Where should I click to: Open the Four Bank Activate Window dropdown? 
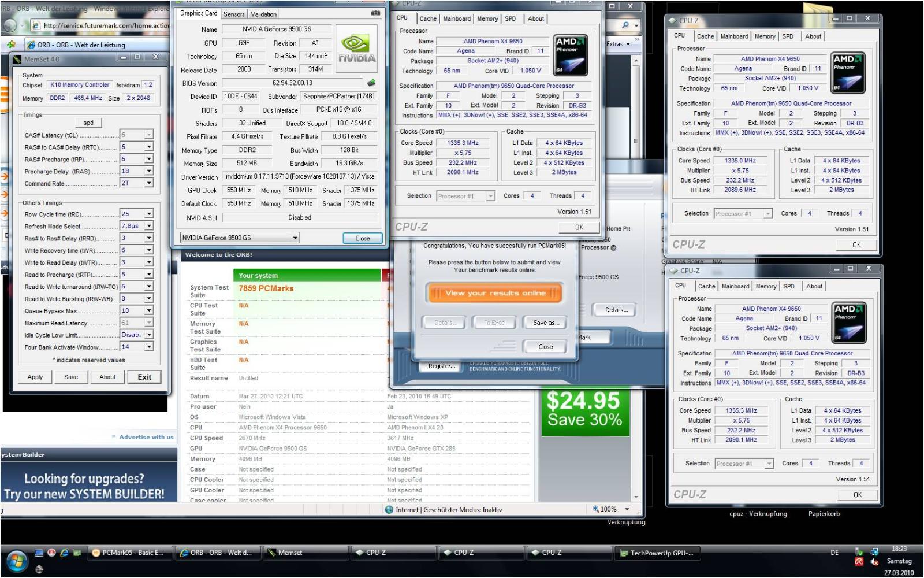[x=148, y=347]
